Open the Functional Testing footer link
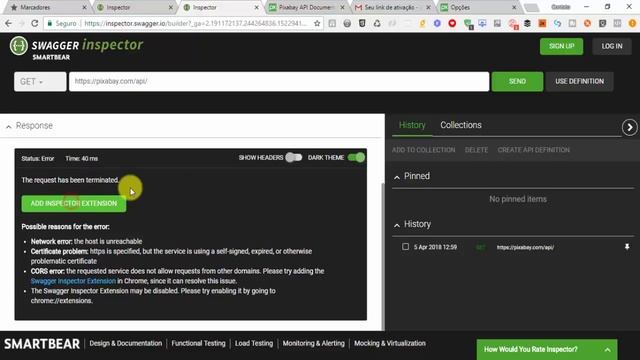The image size is (640, 360). 198,343
